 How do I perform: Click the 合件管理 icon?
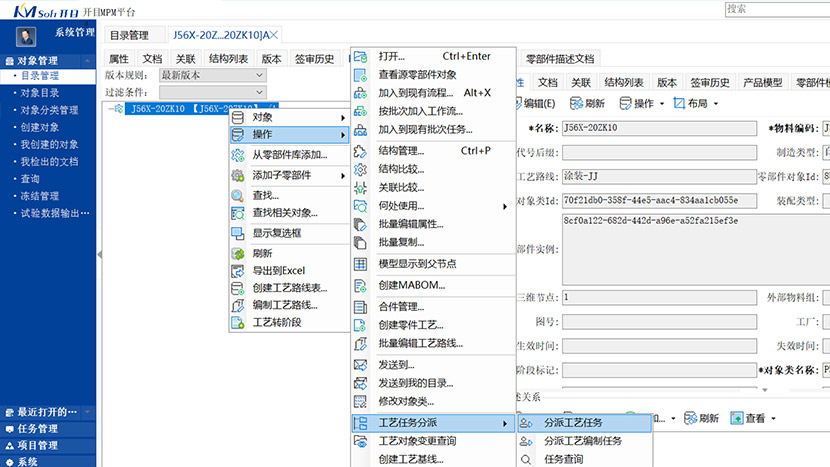coord(361,307)
